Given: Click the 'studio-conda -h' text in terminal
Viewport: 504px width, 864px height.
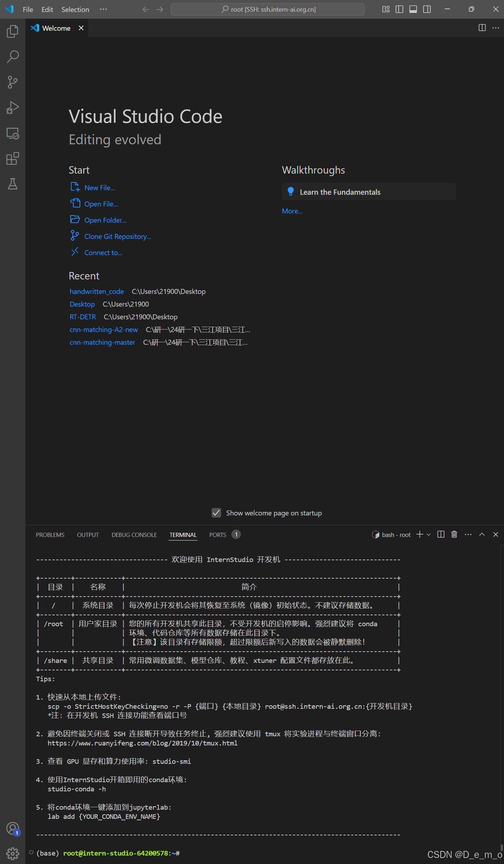Looking at the screenshot, I should point(77,789).
